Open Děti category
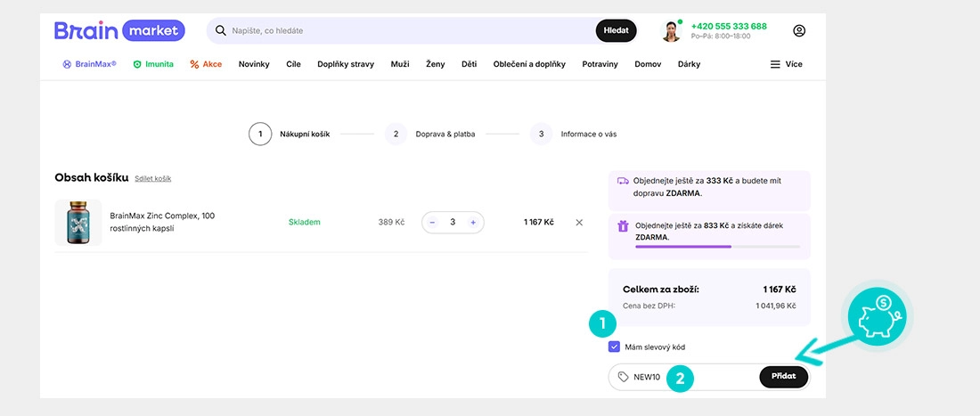The image size is (980, 416). click(x=470, y=64)
